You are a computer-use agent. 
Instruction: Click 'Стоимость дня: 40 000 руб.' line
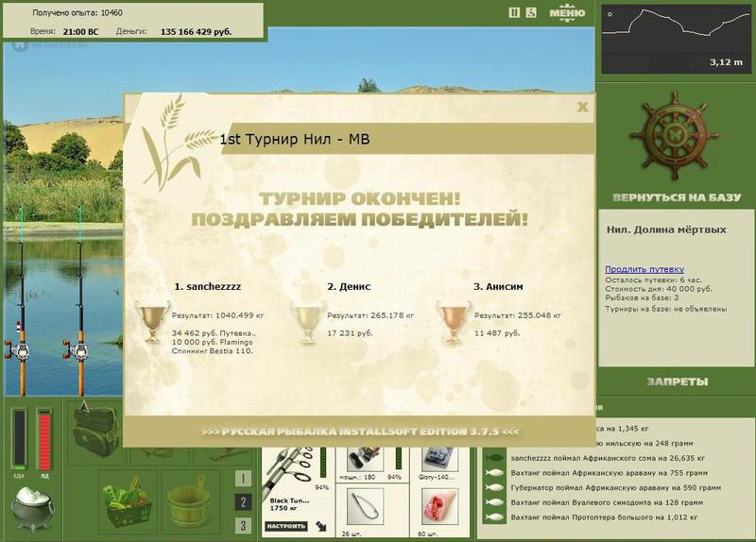(x=659, y=289)
